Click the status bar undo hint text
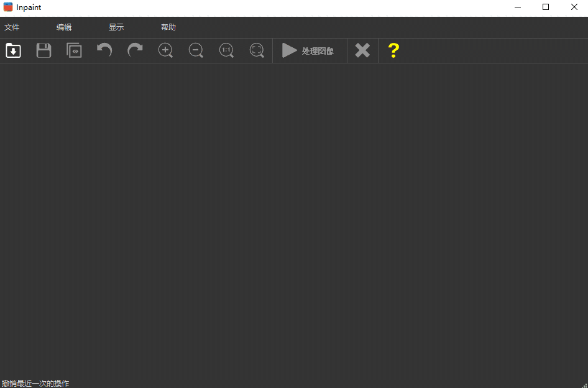The width and height of the screenshot is (588, 388). click(35, 382)
